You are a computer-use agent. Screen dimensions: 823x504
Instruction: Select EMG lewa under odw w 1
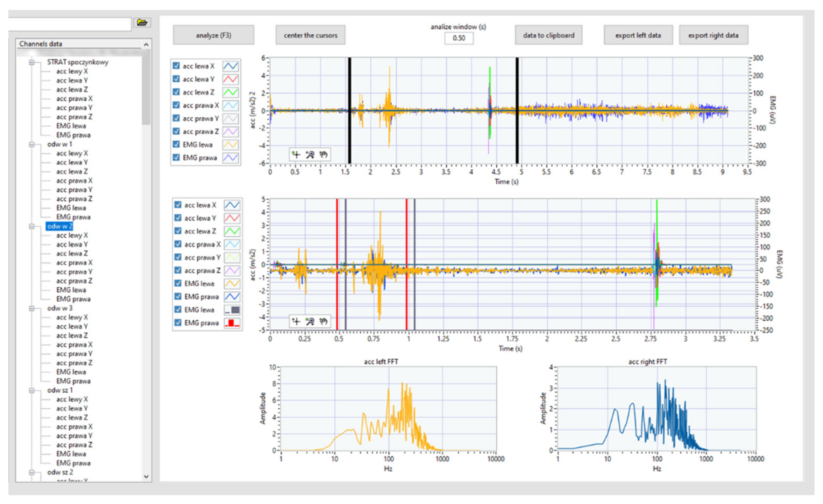tap(71, 208)
